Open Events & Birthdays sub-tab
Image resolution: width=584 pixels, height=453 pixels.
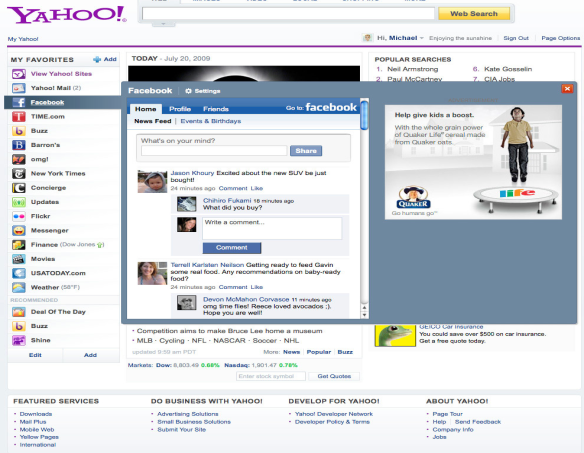pyautogui.click(x=211, y=121)
